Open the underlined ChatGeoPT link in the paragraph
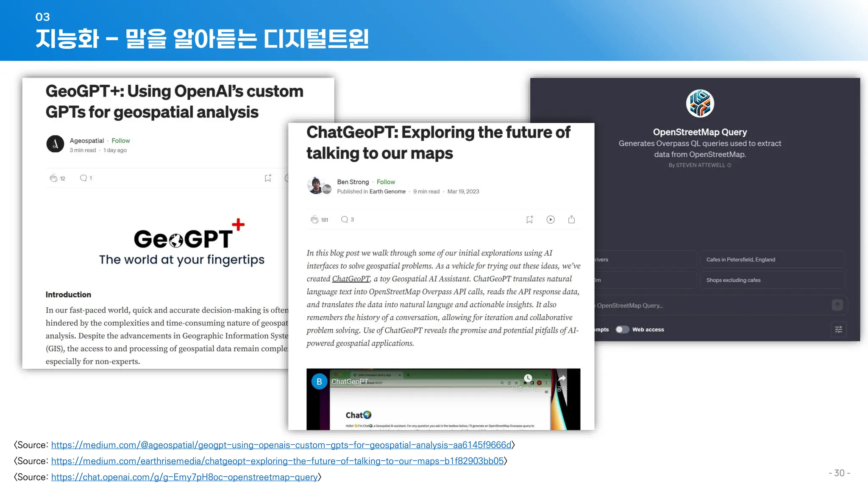Image resolution: width=868 pixels, height=488 pixels. point(351,279)
